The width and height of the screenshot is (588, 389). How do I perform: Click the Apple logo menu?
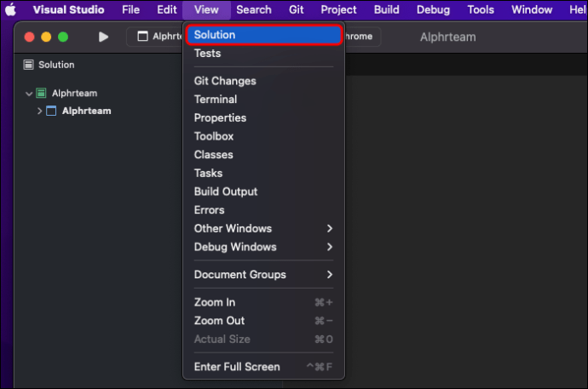point(11,10)
